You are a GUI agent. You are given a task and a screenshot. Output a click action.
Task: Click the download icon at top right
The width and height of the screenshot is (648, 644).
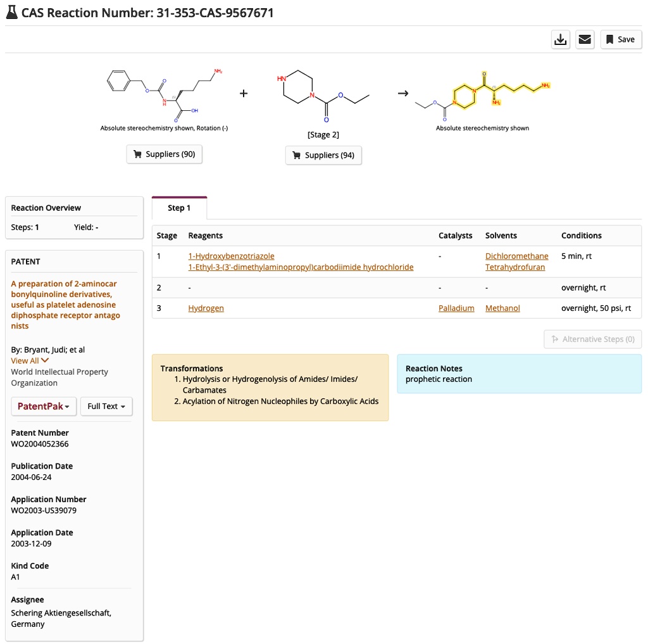560,39
